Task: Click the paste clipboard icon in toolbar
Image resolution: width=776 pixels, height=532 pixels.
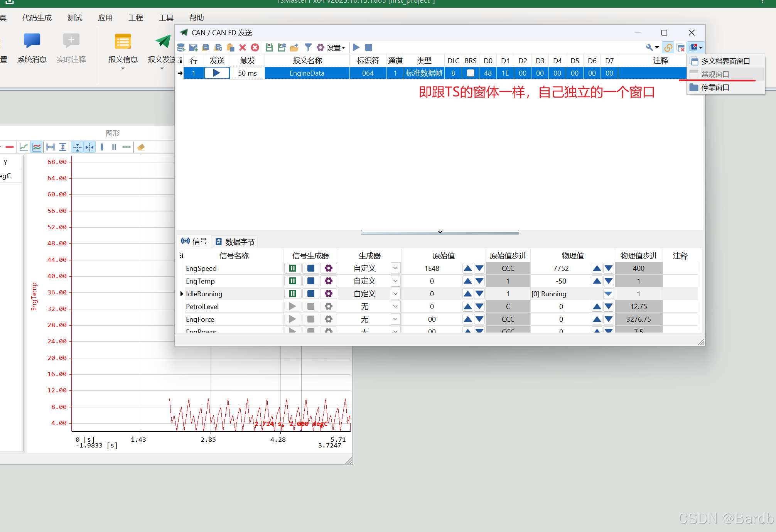Action: point(230,47)
